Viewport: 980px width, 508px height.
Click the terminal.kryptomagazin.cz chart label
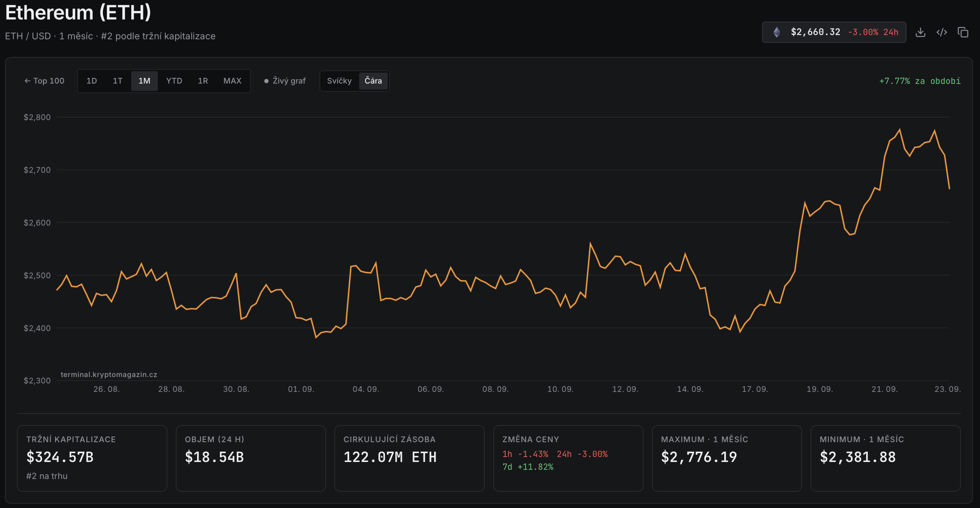point(109,375)
